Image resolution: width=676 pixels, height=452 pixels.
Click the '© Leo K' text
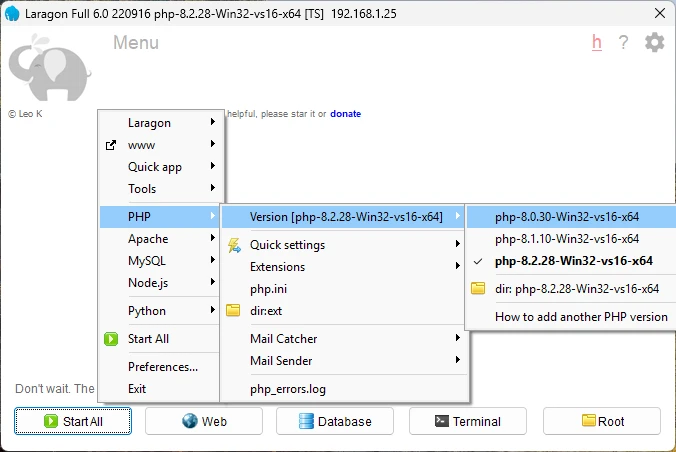(25, 114)
